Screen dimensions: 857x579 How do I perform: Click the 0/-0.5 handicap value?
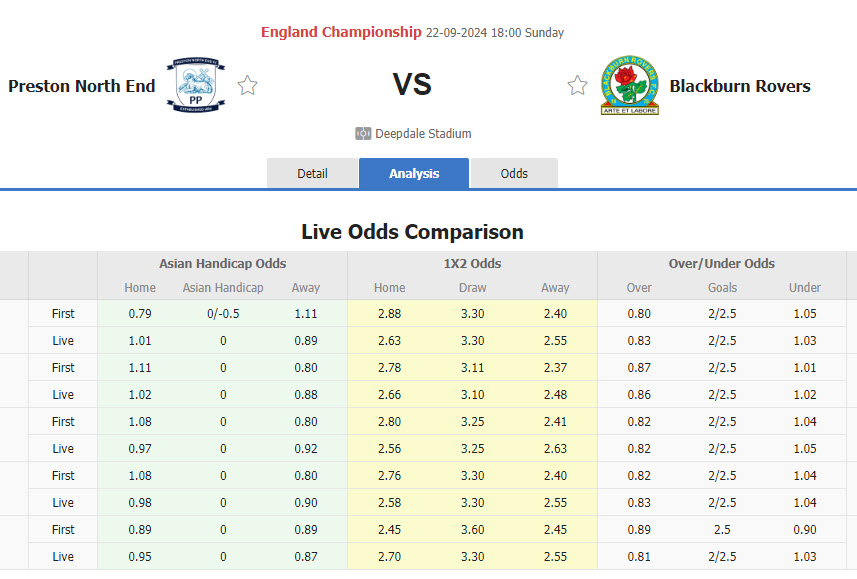coord(222,313)
